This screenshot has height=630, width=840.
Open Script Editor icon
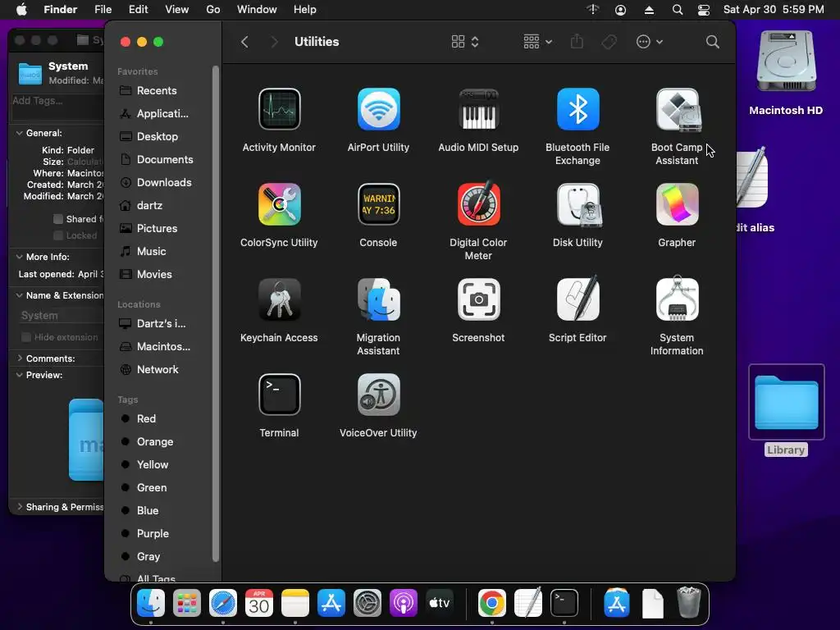coord(577,299)
